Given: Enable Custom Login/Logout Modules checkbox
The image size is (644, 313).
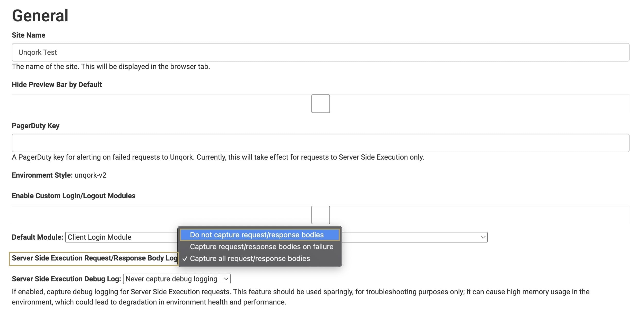Looking at the screenshot, I should coord(320,215).
